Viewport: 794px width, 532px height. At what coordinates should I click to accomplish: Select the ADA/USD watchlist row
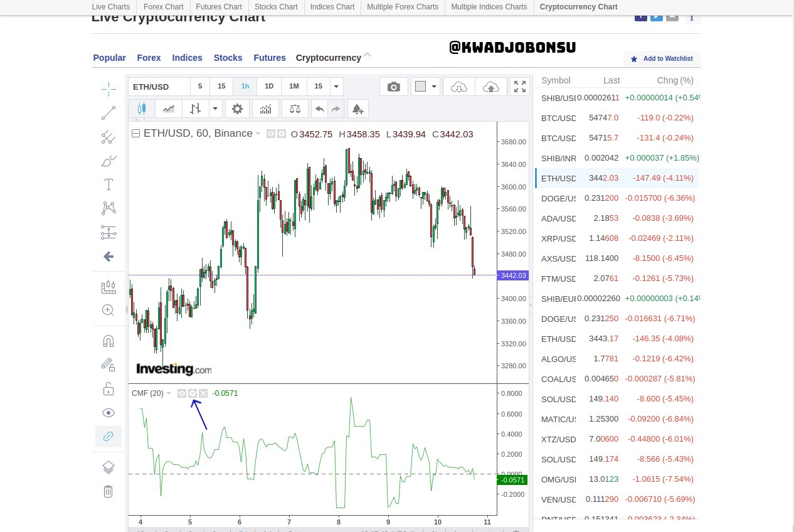(617, 218)
